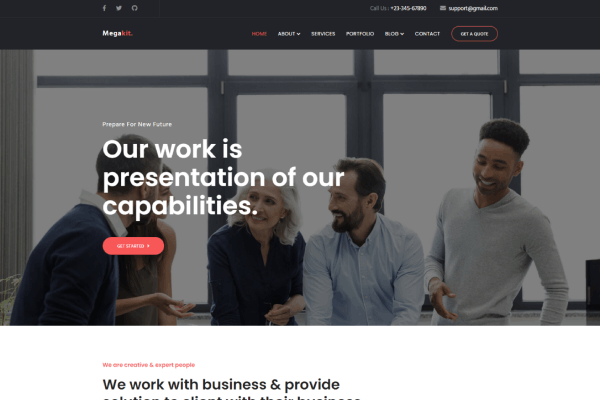Expand the About dropdown menu
Screen dimensions: 600x400
click(289, 34)
